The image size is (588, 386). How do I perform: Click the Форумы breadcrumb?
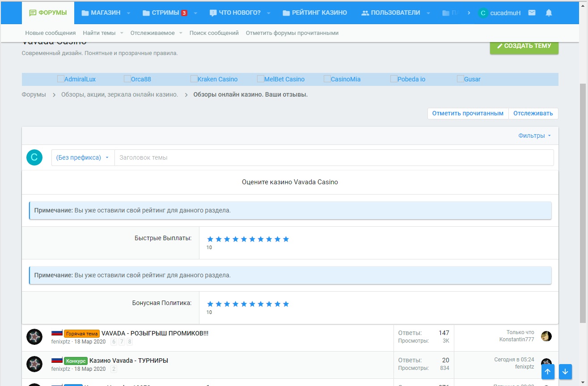click(x=34, y=94)
